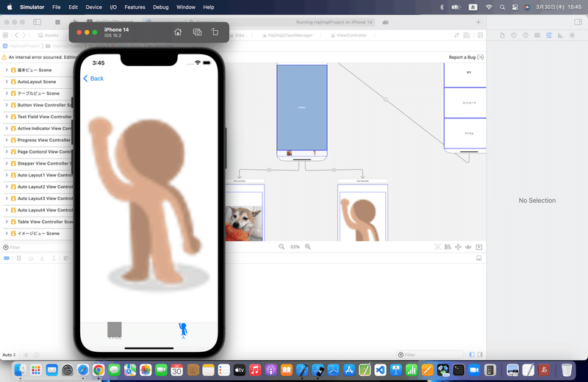
Task: Open the Align constraints menu icon
Action: click(448, 247)
